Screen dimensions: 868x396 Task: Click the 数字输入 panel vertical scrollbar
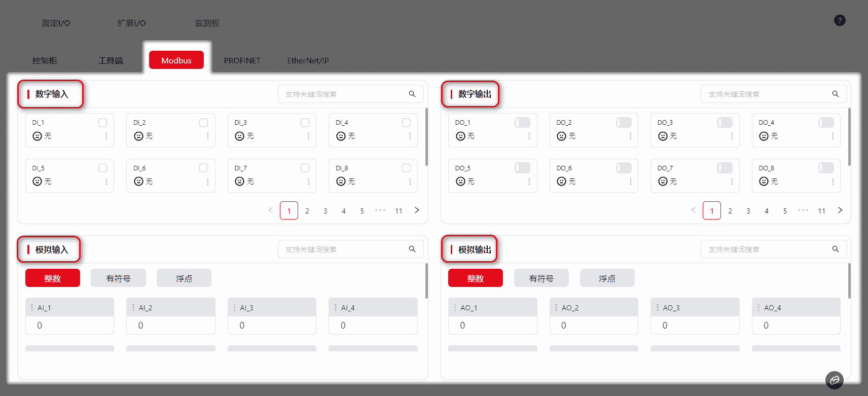(426, 137)
